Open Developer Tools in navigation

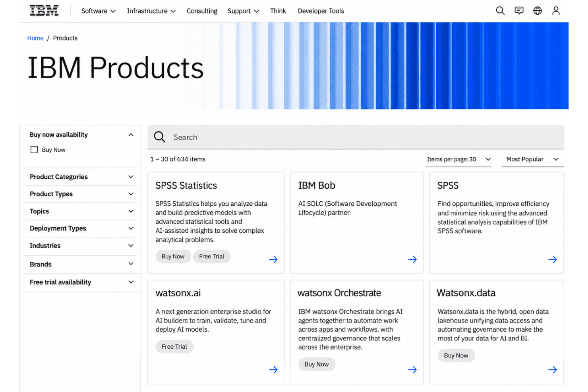point(321,11)
